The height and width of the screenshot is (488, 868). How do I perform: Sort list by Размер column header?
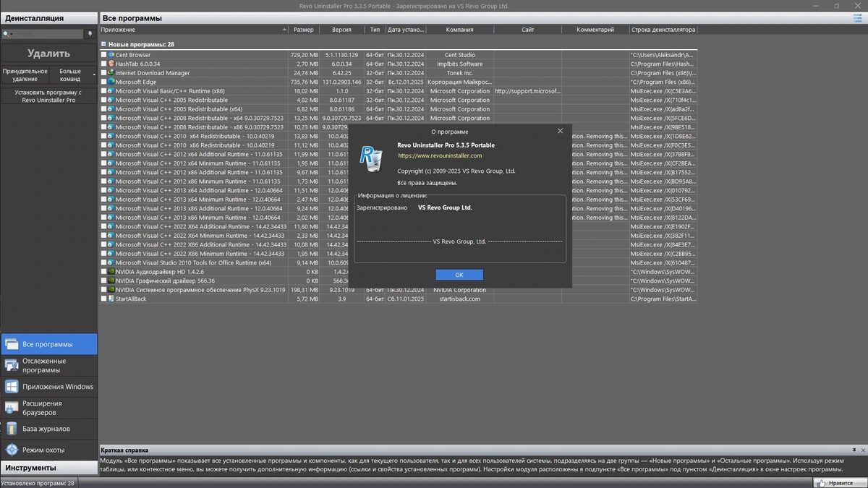(304, 30)
